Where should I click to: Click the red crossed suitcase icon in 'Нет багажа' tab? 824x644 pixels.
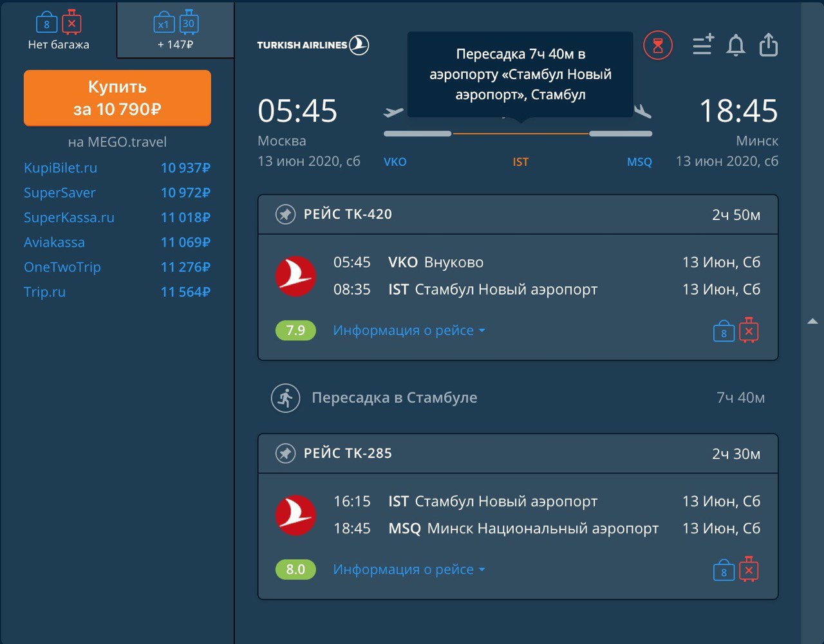pyautogui.click(x=71, y=22)
